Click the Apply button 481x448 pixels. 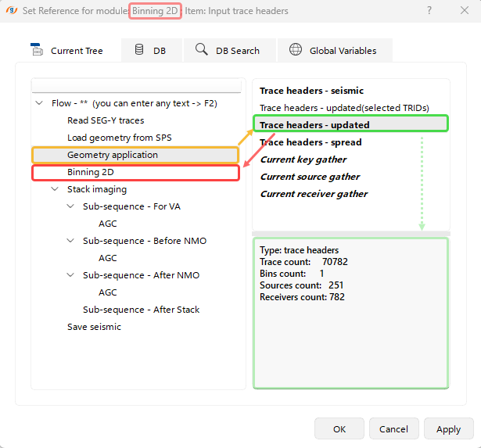coord(449,428)
